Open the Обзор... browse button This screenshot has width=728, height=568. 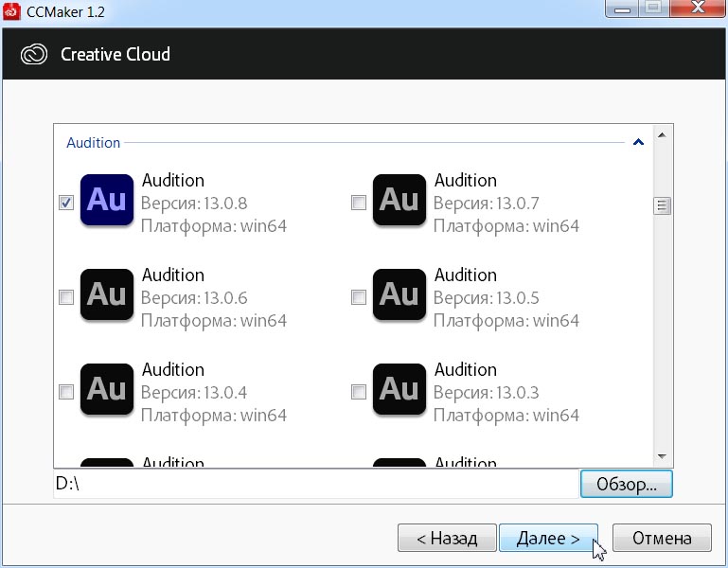[x=627, y=484]
